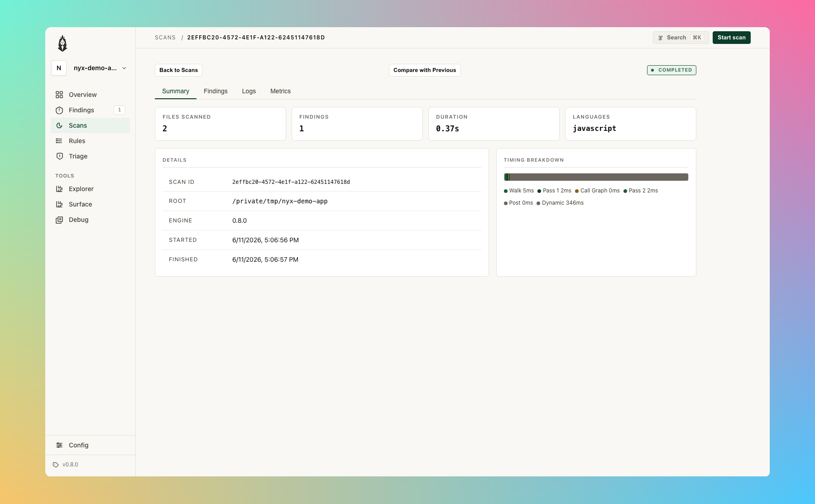Click the SCANS breadcrumb link

point(165,38)
